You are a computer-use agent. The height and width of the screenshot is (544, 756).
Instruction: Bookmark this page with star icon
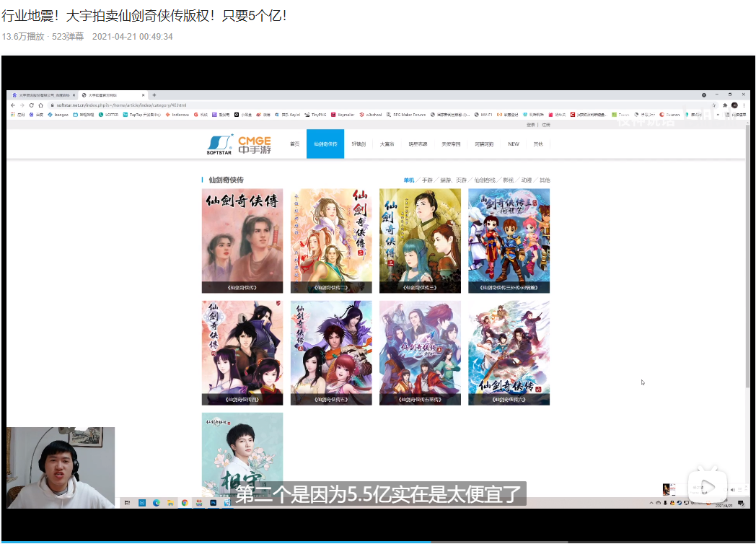coord(714,105)
